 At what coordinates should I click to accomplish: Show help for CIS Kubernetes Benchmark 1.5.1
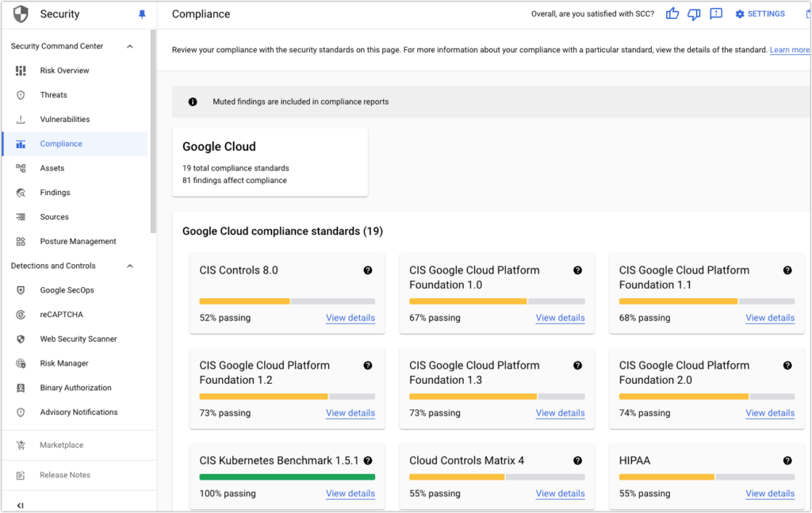(x=368, y=461)
